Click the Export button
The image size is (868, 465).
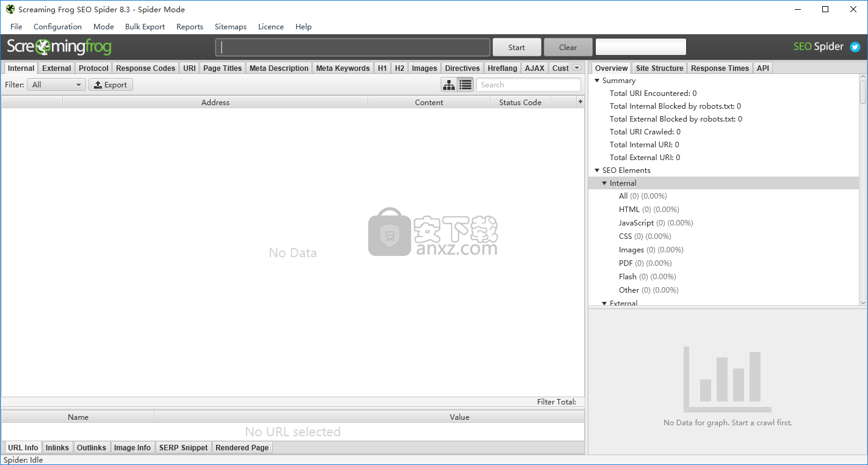click(x=110, y=85)
